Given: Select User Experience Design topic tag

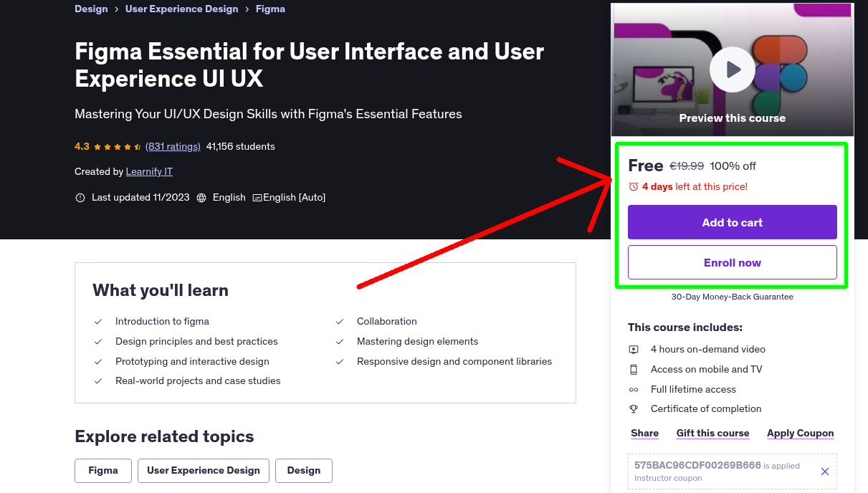Looking at the screenshot, I should click(x=204, y=470).
